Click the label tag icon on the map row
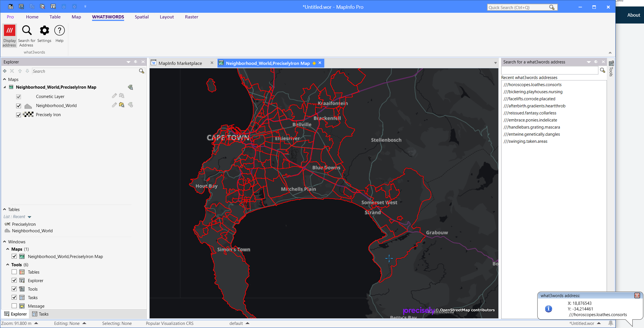This screenshot has width=644, height=328. [x=130, y=87]
